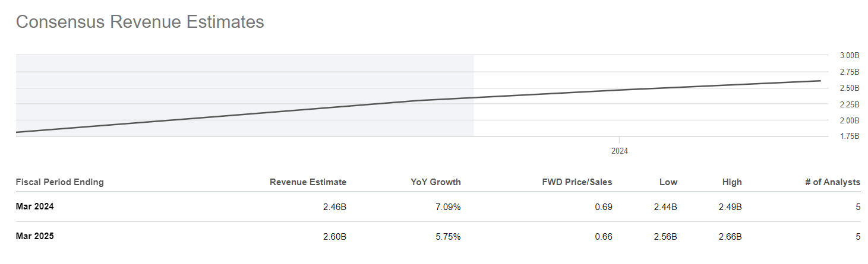Click the 7.09% YoY growth value

pyautogui.click(x=448, y=207)
